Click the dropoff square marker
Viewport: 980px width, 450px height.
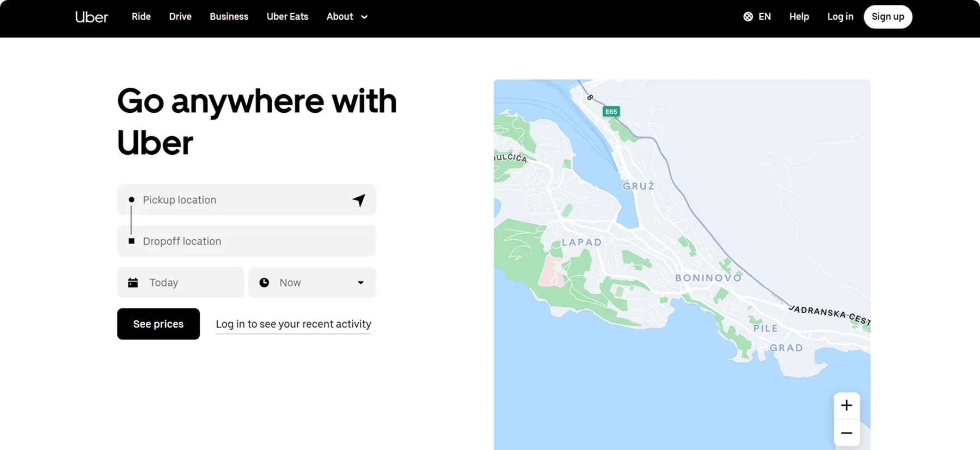tap(131, 241)
